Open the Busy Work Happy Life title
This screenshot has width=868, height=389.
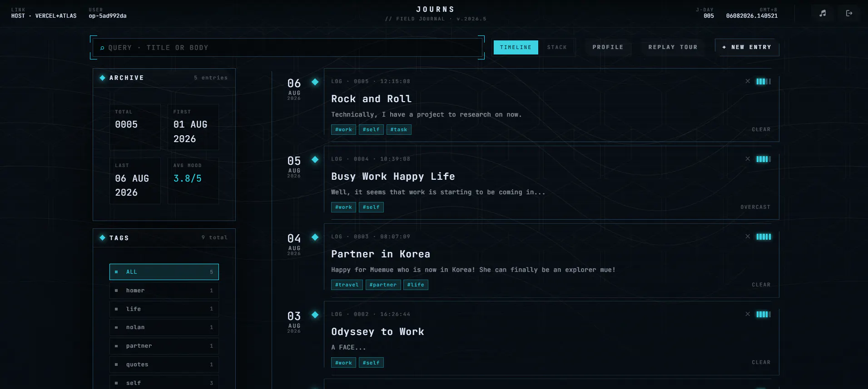click(x=393, y=177)
